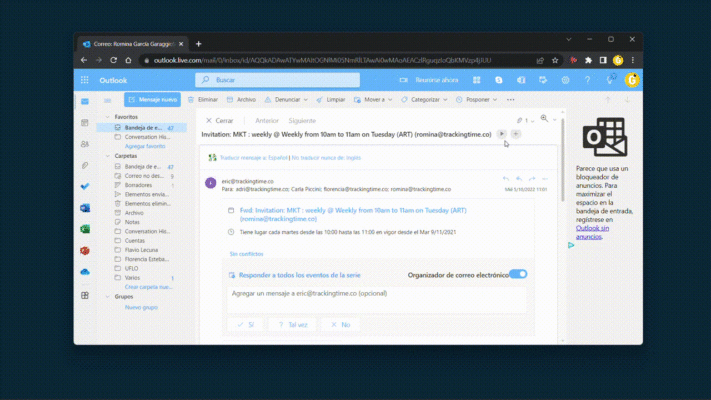Click Reunirse ahora in header
This screenshot has width=711, height=400.
point(429,80)
